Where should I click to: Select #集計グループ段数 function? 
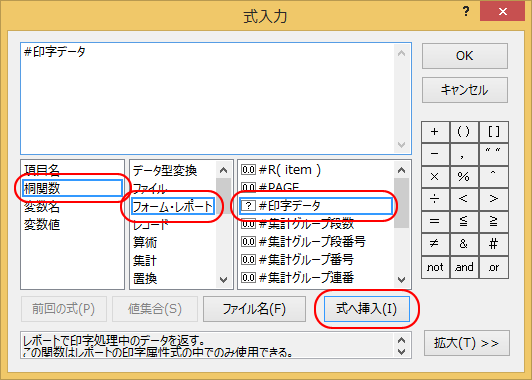coord(316,224)
